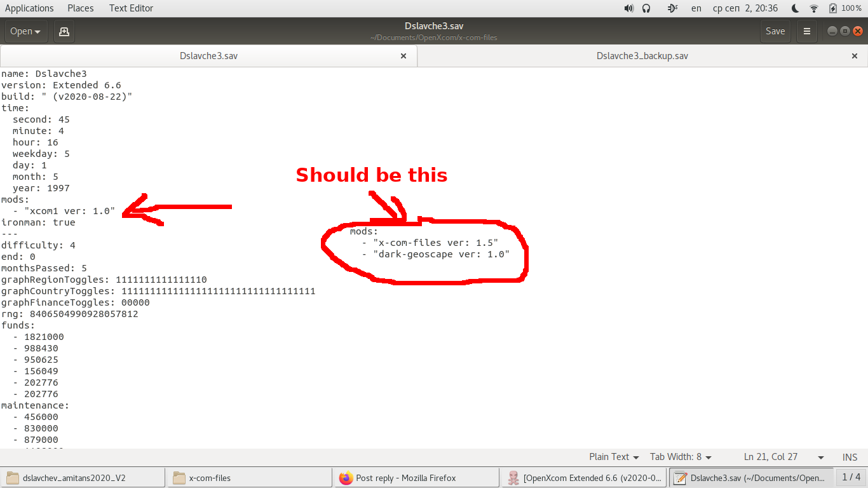Click the night light moon icon
This screenshot has height=488, width=868.
point(794,8)
